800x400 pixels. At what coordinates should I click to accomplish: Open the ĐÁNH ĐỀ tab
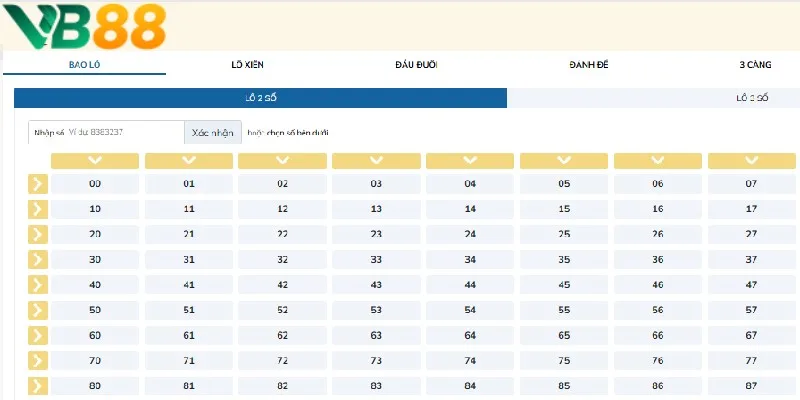click(589, 65)
